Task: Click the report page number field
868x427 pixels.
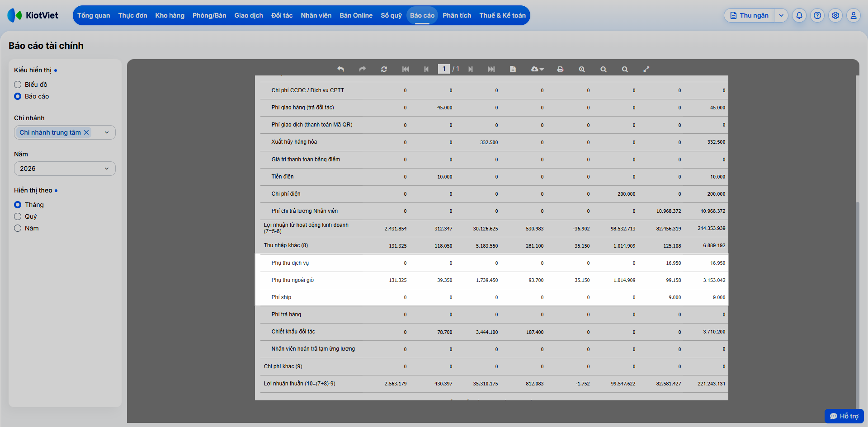Action: (x=444, y=69)
